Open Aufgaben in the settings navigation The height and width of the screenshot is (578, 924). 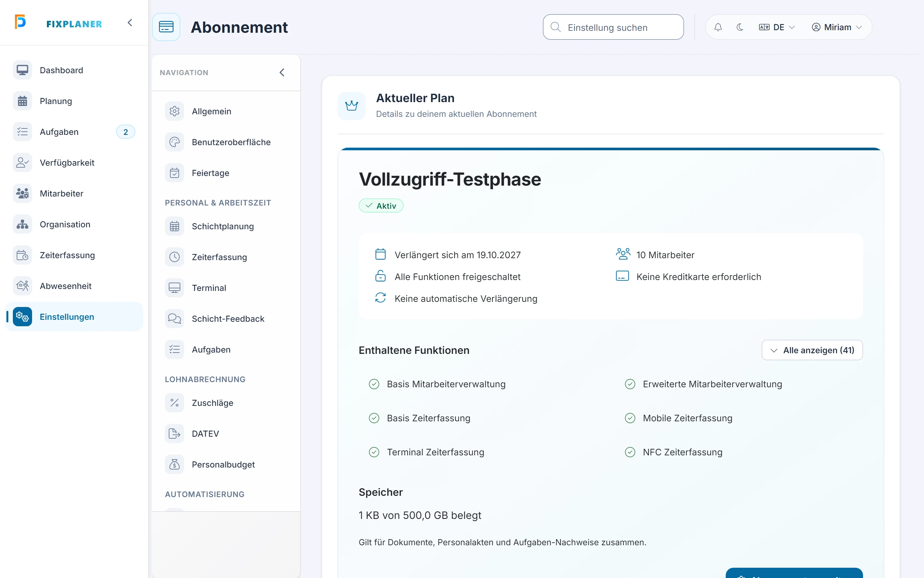tap(226, 350)
